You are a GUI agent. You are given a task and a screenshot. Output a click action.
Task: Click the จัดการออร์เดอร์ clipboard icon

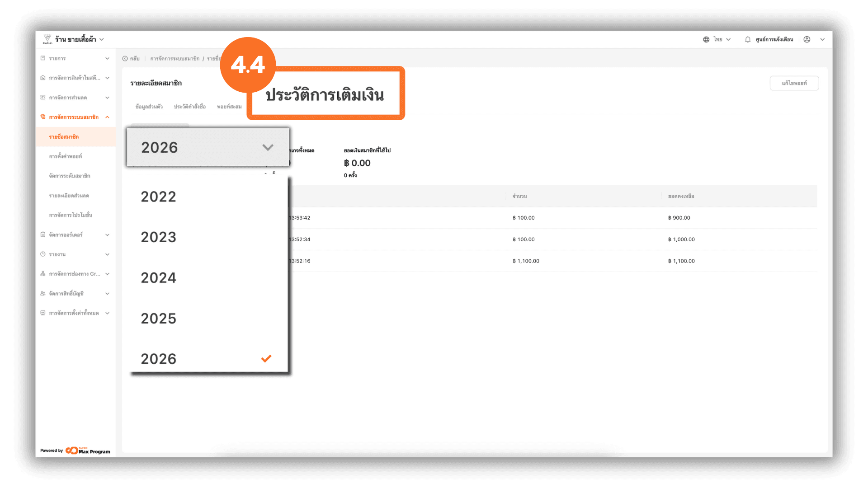coord(43,235)
